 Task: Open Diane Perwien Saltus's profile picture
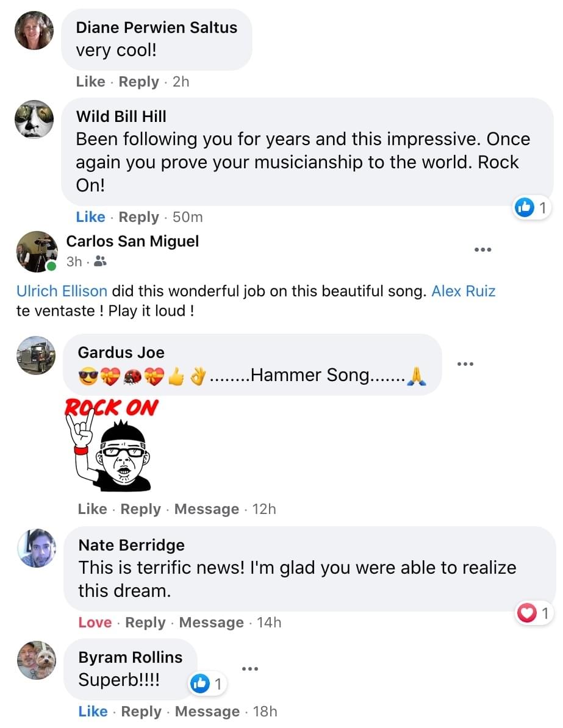coord(34,30)
